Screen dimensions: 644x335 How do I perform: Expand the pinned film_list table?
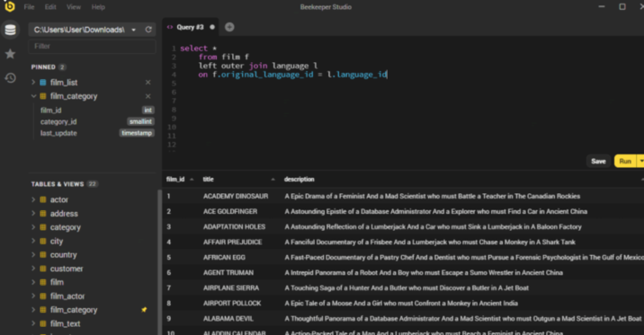point(33,83)
